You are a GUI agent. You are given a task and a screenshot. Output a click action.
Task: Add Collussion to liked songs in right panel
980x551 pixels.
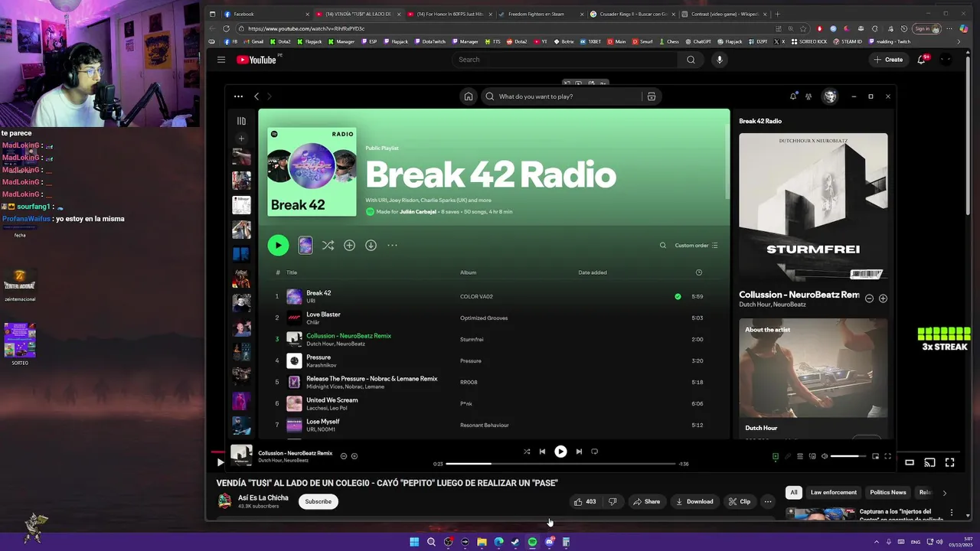pyautogui.click(x=883, y=298)
